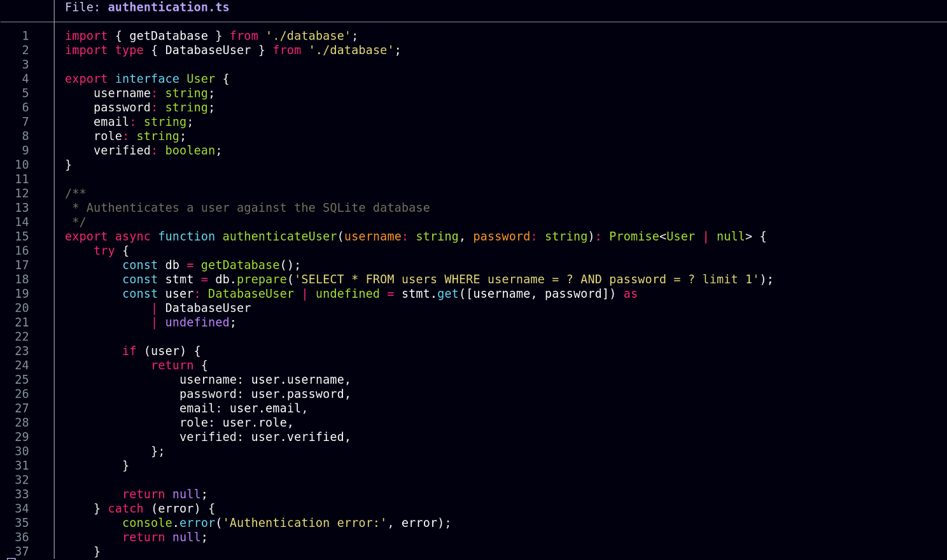Click the authenticateUser function name
The image size is (947, 560).
pos(279,237)
